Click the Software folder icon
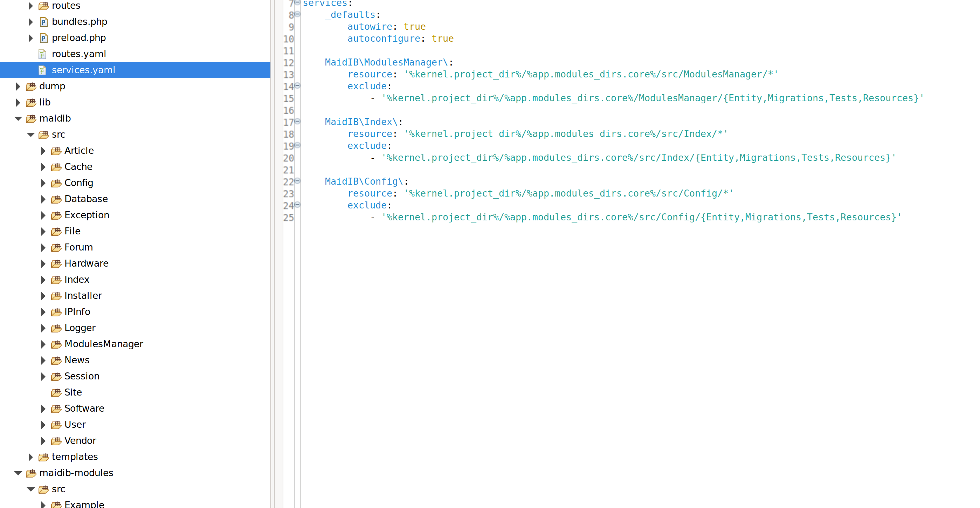Viewport: 980px width, 508px height. click(x=56, y=409)
